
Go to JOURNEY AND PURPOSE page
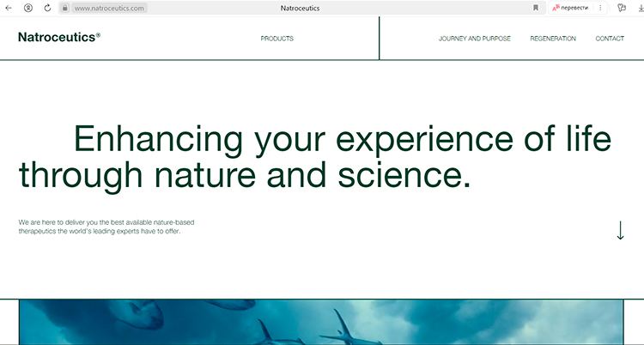[474, 39]
